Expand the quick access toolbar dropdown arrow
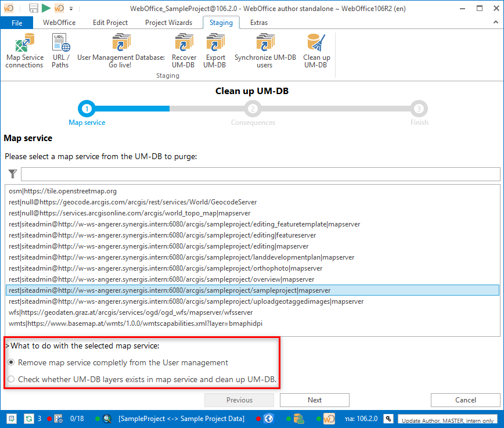Viewport: 504px width, 428px height. coord(71,9)
